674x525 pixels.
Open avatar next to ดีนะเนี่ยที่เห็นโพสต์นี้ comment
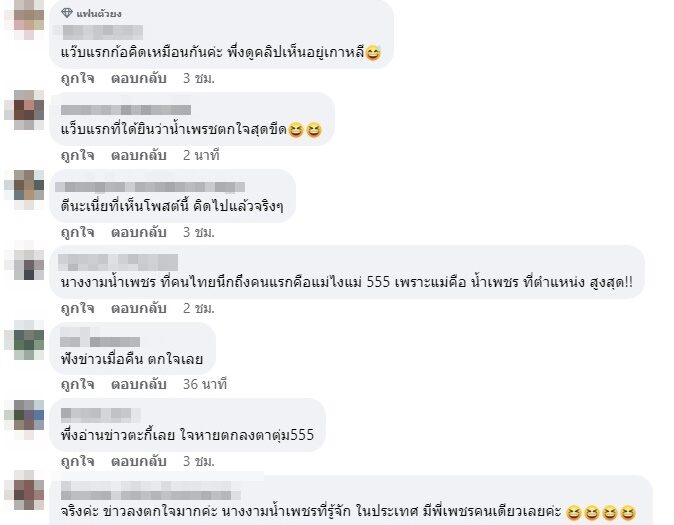[25, 190]
